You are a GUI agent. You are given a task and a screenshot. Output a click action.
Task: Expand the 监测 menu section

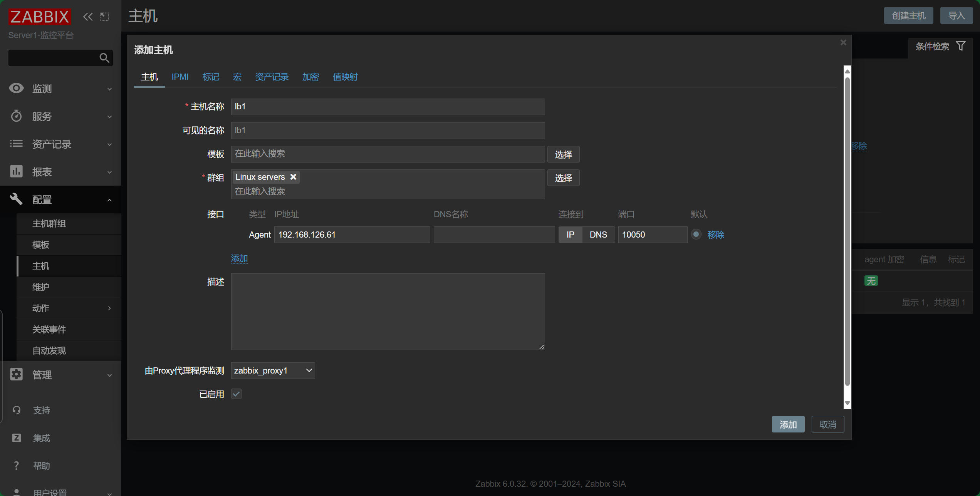tap(109, 89)
